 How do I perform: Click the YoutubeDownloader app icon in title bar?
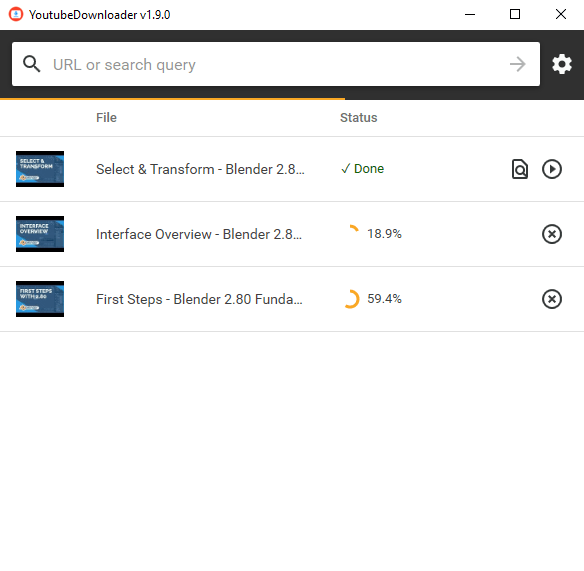16,15
